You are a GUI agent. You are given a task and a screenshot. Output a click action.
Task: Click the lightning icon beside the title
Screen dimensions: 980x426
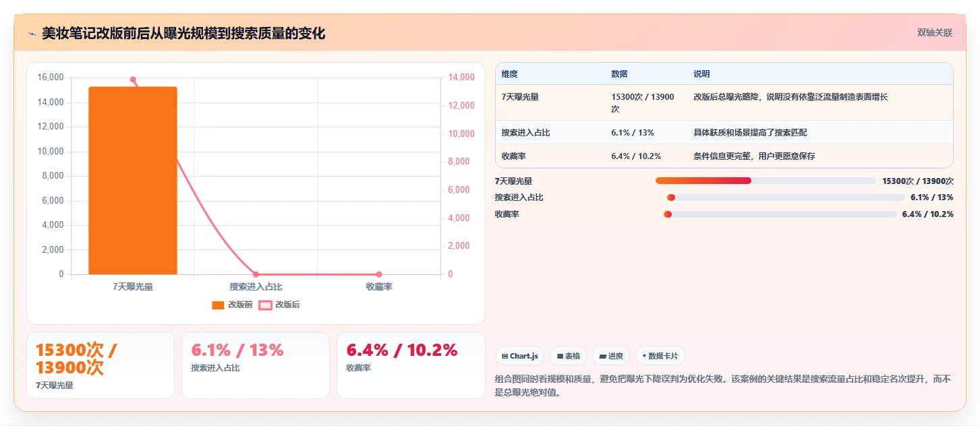32,33
